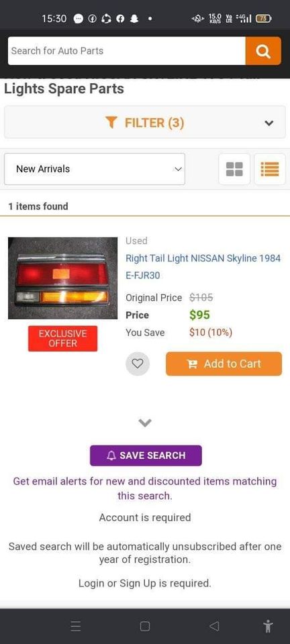Viewport: 290px width, 644px height.
Task: Tap the battery indicator in the status bar
Action: point(263,19)
